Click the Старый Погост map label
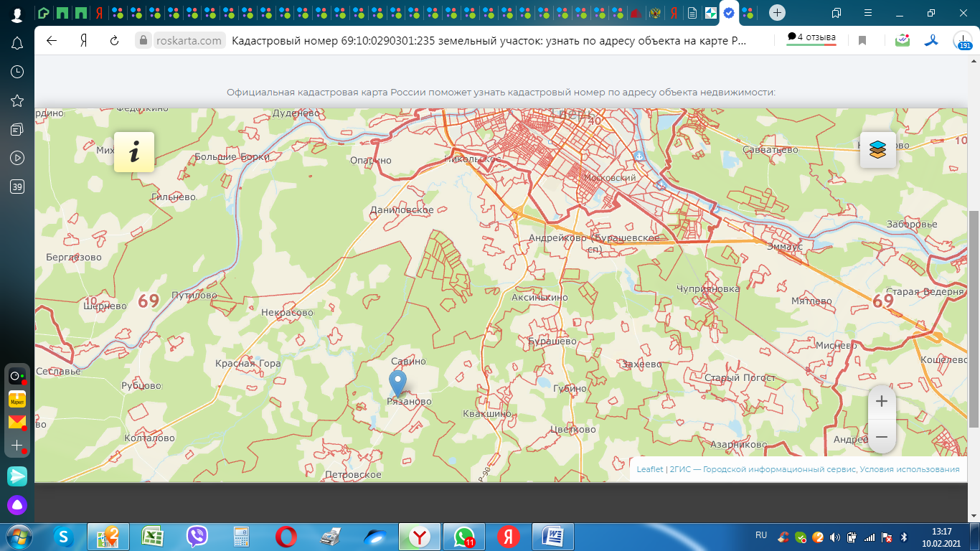 (x=740, y=378)
